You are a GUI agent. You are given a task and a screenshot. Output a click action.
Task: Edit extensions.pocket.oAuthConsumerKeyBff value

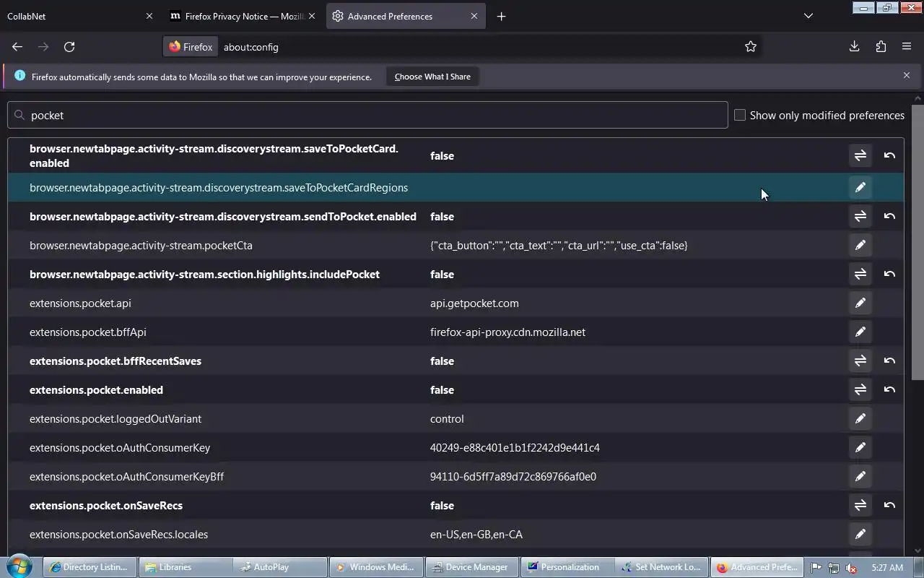(860, 477)
